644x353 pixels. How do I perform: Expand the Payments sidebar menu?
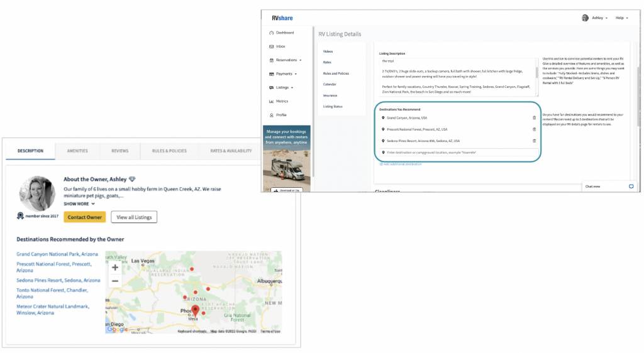286,74
